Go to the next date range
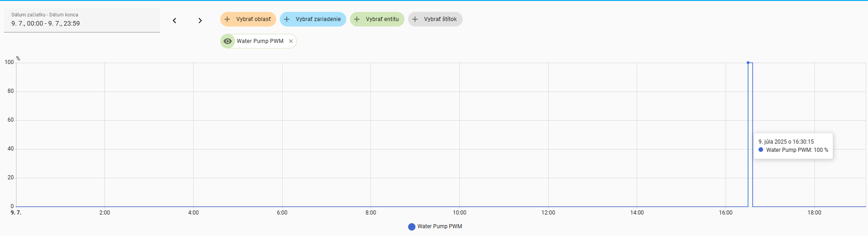Image resolution: width=868 pixels, height=236 pixels. tap(200, 21)
